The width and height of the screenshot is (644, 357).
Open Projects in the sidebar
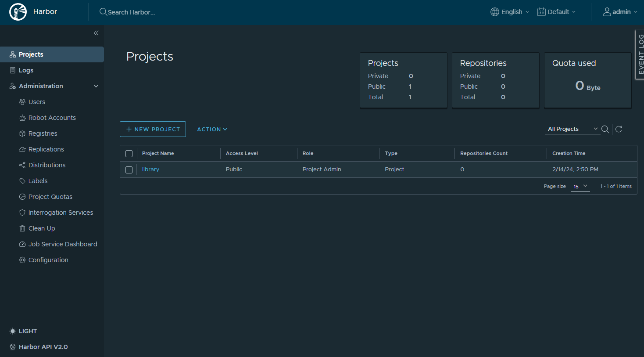(x=52, y=54)
